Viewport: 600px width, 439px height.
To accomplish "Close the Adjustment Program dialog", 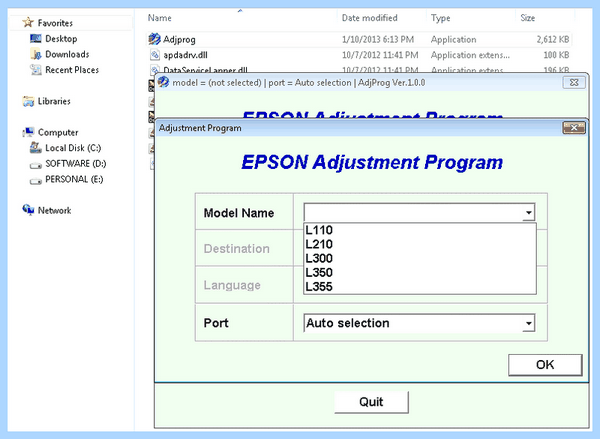I will tap(574, 128).
